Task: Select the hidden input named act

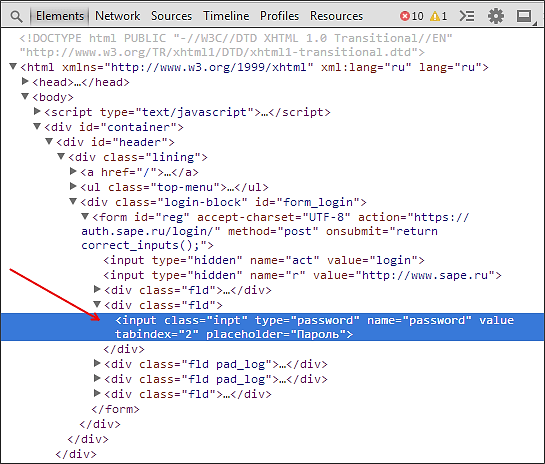Action: [264, 260]
